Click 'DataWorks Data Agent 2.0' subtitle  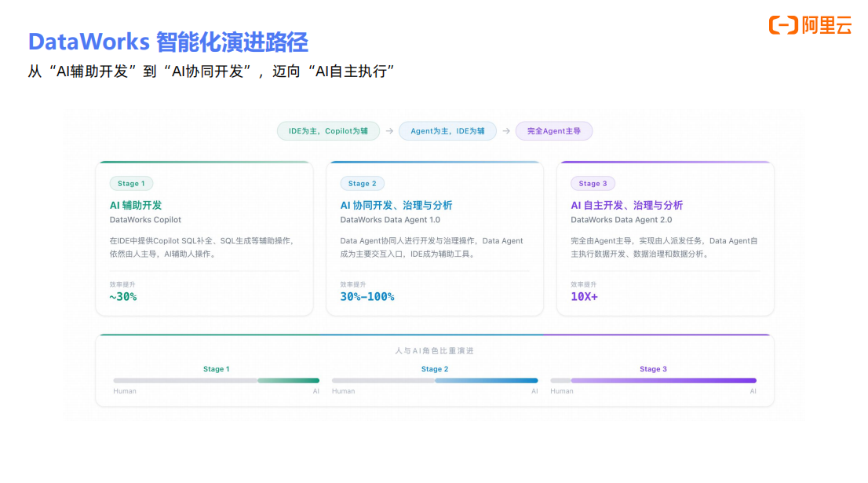(621, 220)
